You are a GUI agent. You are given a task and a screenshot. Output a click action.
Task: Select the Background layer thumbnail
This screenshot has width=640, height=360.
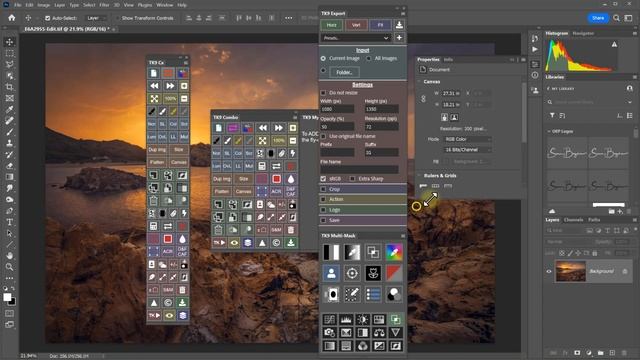[571, 271]
